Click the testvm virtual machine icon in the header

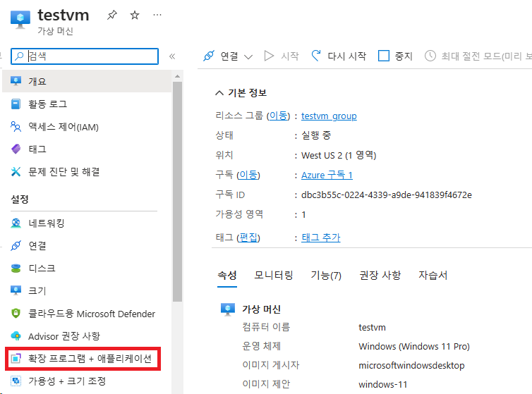click(x=20, y=20)
